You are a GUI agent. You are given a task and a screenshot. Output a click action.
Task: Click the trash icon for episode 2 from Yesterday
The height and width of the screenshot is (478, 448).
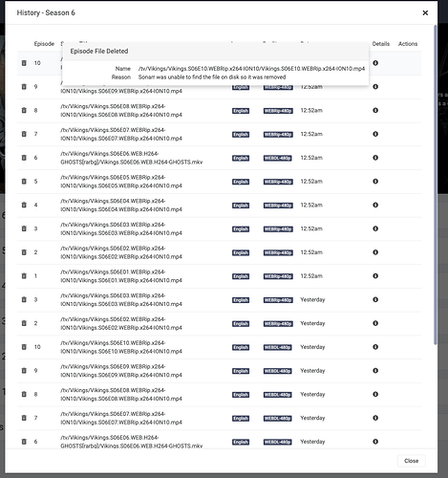tap(24, 323)
